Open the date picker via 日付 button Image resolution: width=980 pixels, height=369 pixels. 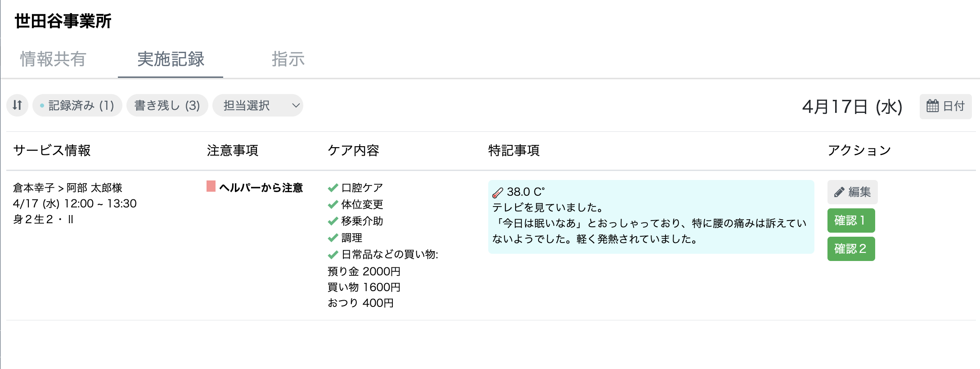click(945, 106)
